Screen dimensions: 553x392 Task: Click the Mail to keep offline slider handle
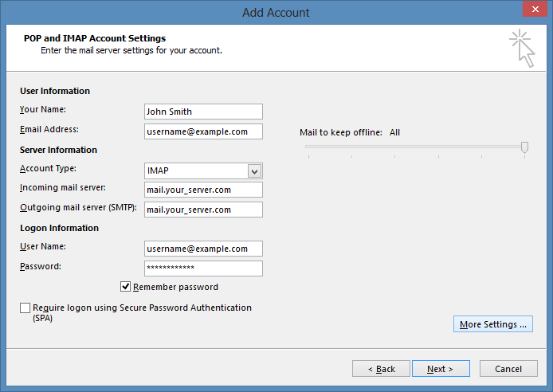524,147
